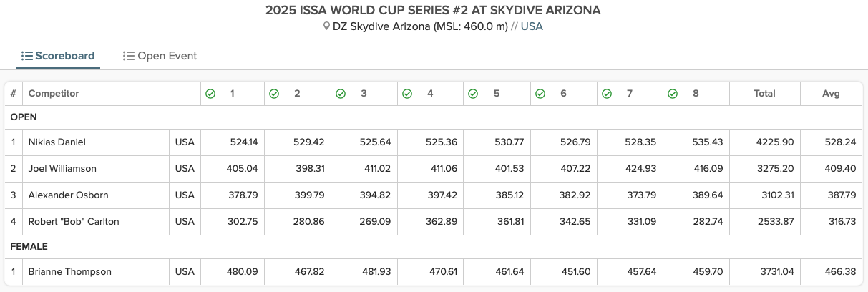868x292 pixels.
Task: Click the Total column header
Action: pos(764,94)
